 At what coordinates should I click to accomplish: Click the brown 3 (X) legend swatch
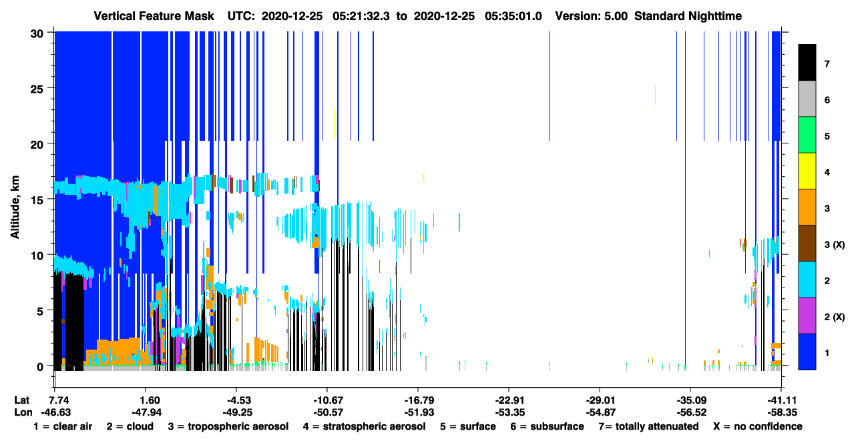click(807, 243)
